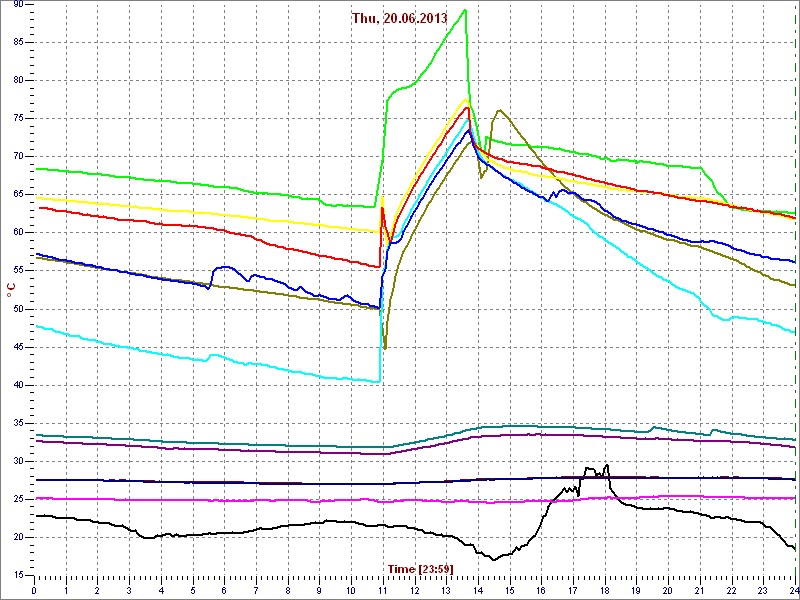This screenshot has height=600, width=800.
Task: Click hour 5 on the time axis
Action: [x=193, y=590]
